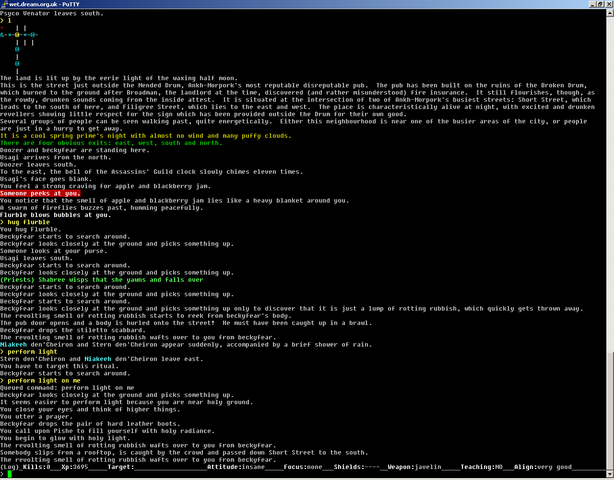Click 'Focus:none' in the status line
Image resolution: width=614 pixels, height=480 pixels.
303,467
